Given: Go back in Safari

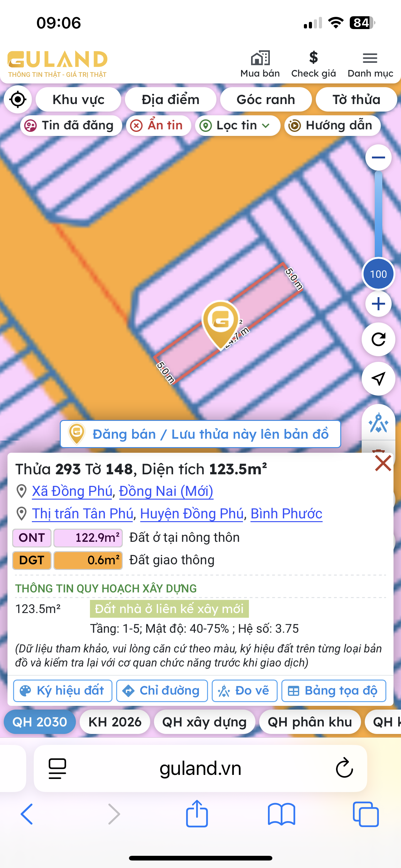Looking at the screenshot, I should coord(27,814).
